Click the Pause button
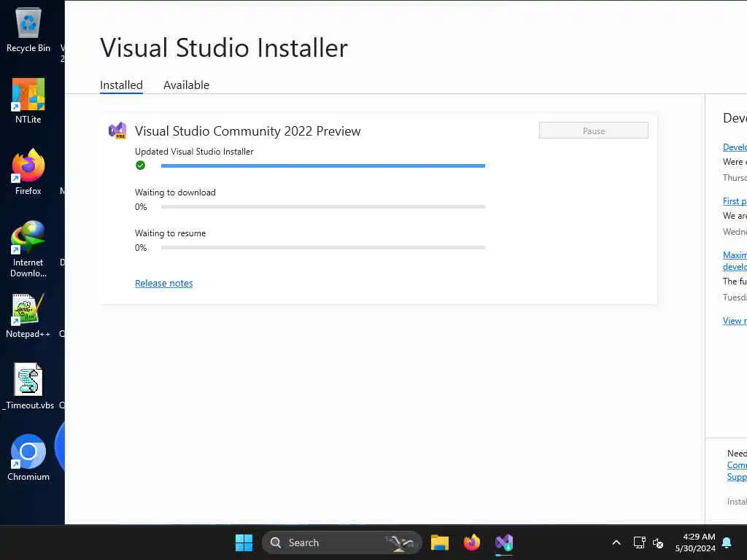The width and height of the screenshot is (747, 560). pos(594,131)
